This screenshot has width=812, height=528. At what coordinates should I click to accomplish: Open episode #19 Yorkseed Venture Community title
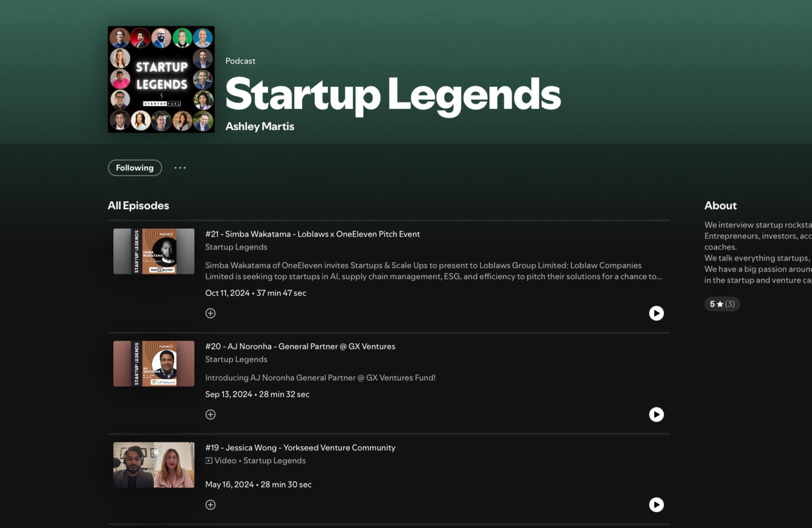tap(300, 447)
